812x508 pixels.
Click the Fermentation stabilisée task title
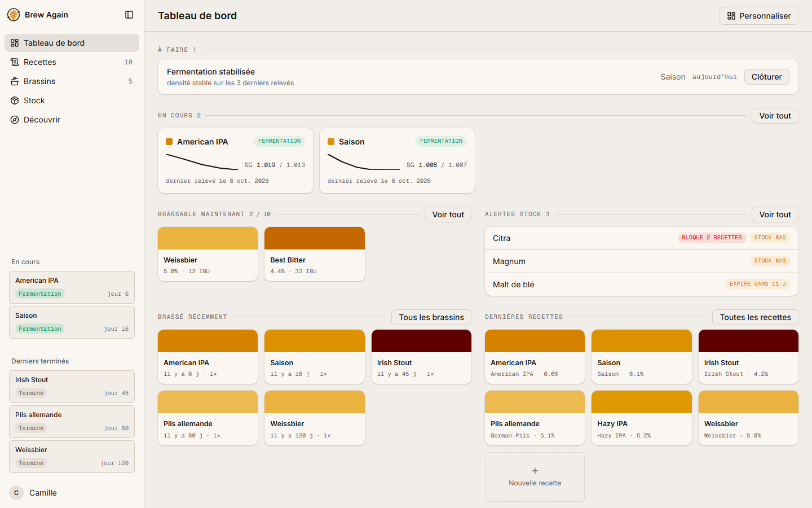211,72
